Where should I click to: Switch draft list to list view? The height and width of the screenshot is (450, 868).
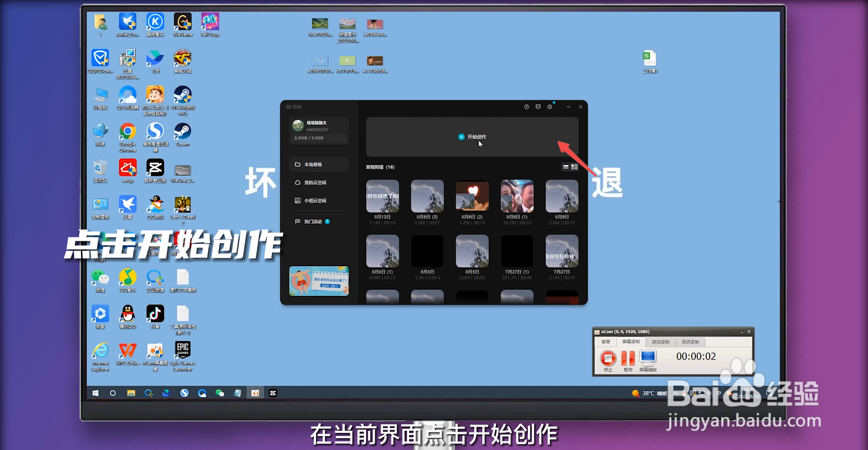pos(567,167)
